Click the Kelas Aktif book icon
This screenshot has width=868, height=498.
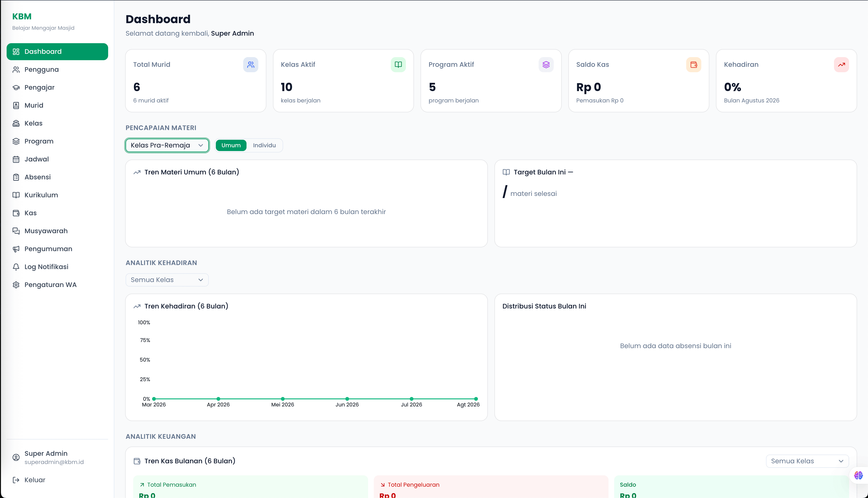[x=398, y=65]
